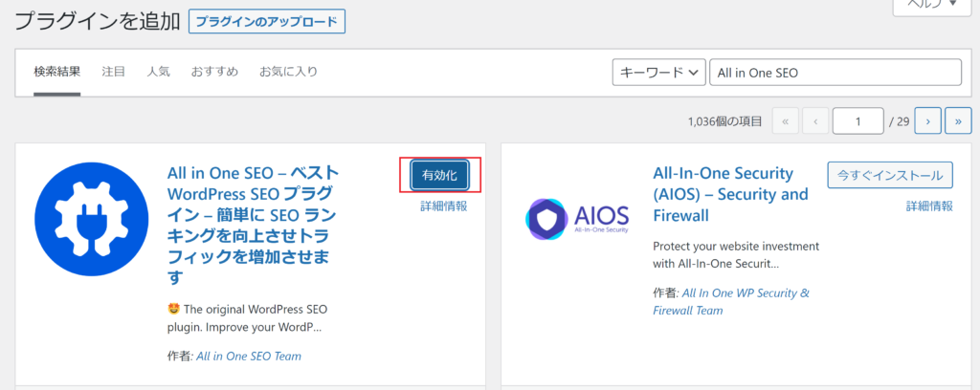Click the All in One SEO gear logo
The width and height of the screenshot is (980, 390).
coord(91,219)
